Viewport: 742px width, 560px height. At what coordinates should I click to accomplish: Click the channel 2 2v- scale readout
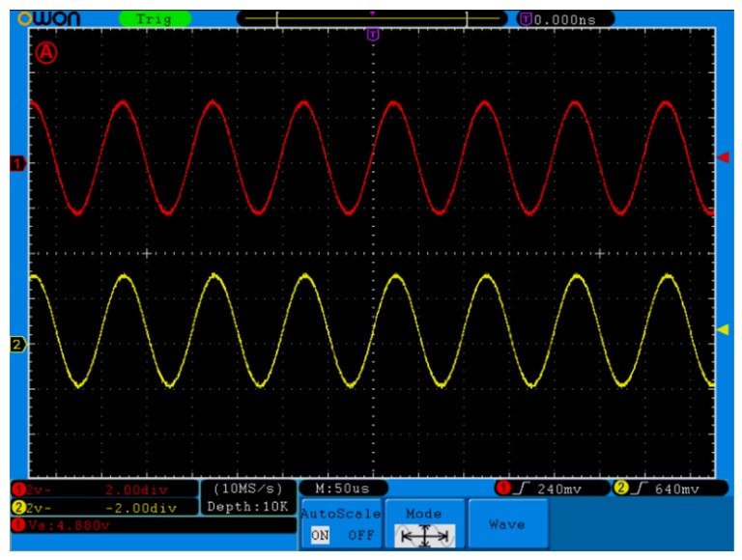tap(39, 508)
